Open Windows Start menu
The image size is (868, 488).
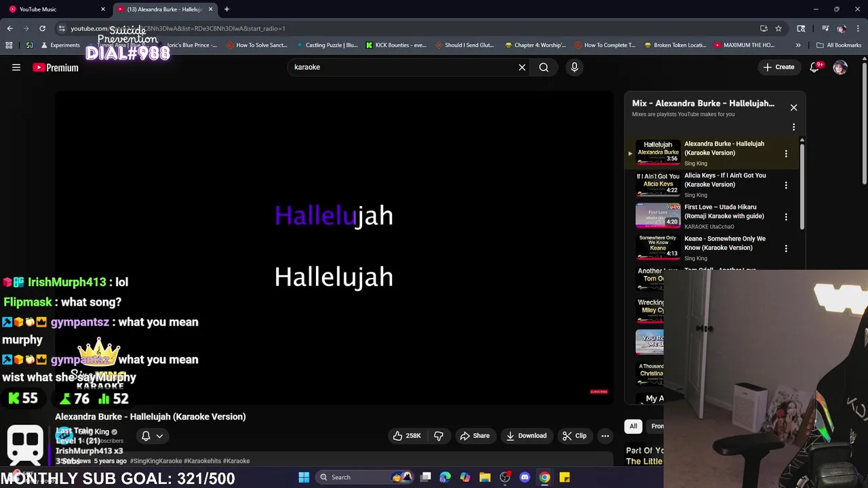click(x=304, y=477)
